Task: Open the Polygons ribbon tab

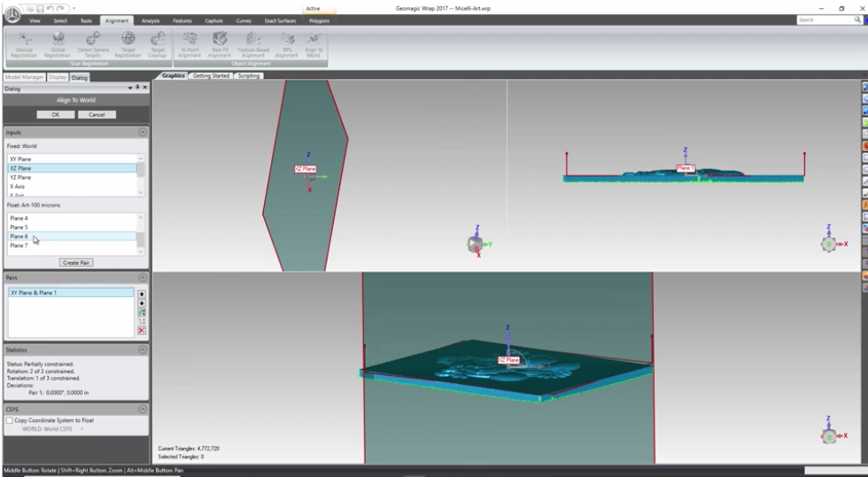Action: (319, 20)
